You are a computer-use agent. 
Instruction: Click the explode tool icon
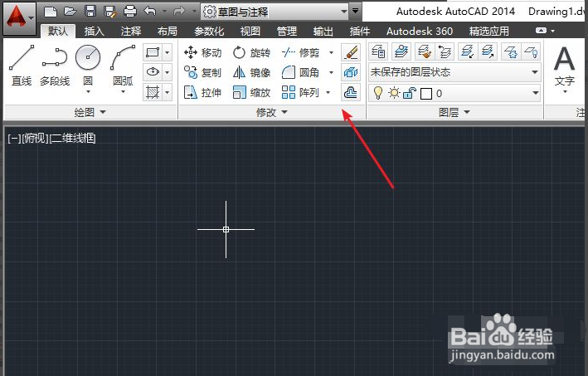coord(351,72)
